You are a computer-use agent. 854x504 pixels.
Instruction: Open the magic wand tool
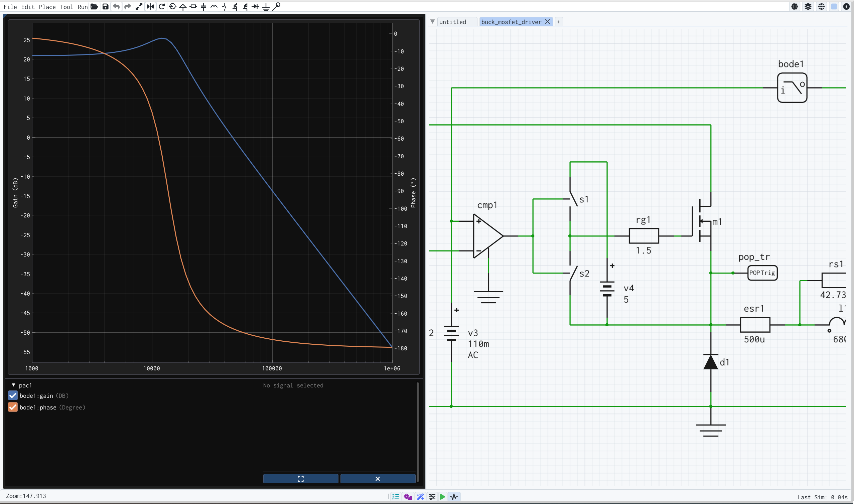[420, 497]
